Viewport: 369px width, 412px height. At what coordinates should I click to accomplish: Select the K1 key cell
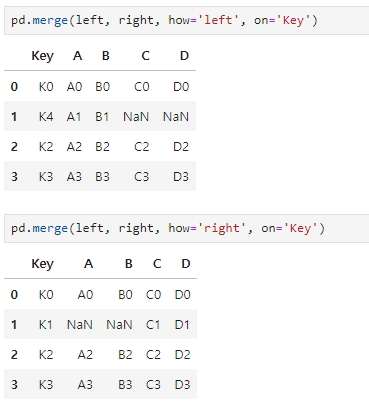coord(46,325)
